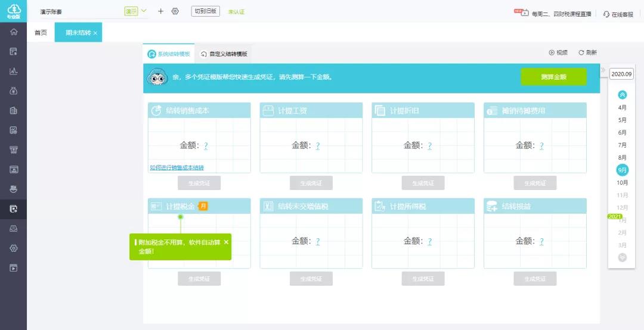This screenshot has height=330, width=644.
Task: Close the 期末结转 tab
Action: tap(95, 33)
